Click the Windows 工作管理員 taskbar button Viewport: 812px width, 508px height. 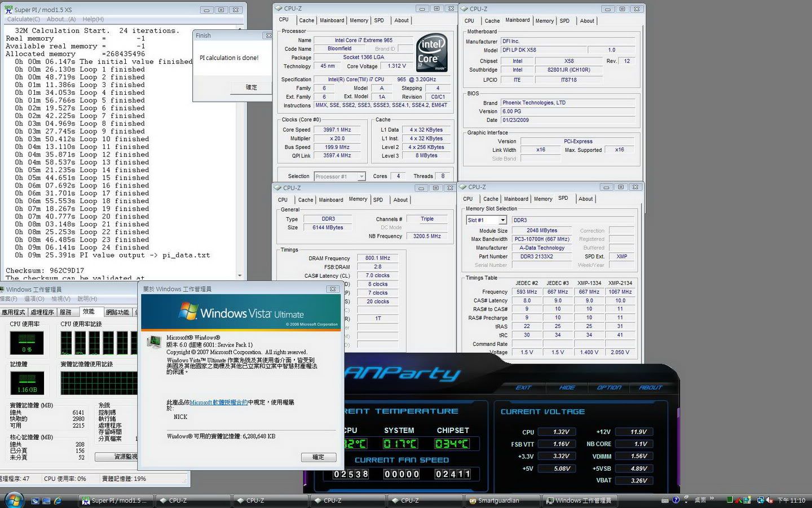[x=580, y=501]
